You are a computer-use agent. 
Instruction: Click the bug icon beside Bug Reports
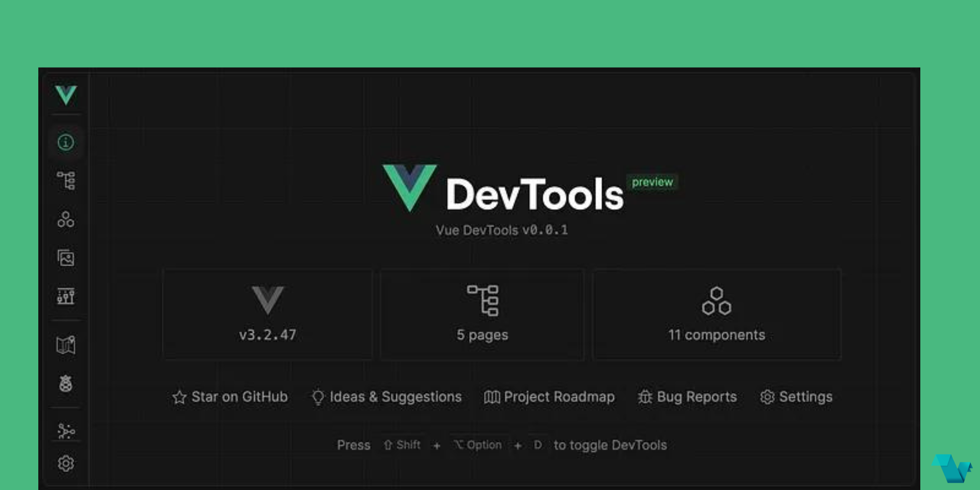645,397
